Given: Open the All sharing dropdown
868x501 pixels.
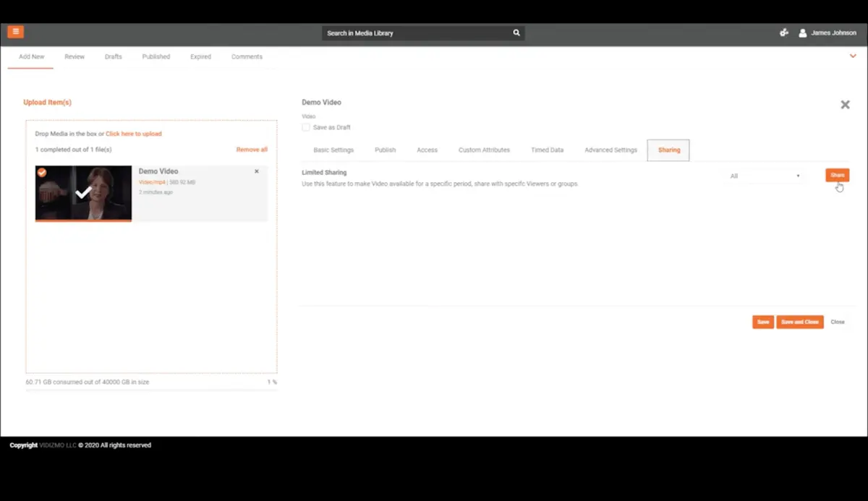Looking at the screenshot, I should pyautogui.click(x=765, y=176).
